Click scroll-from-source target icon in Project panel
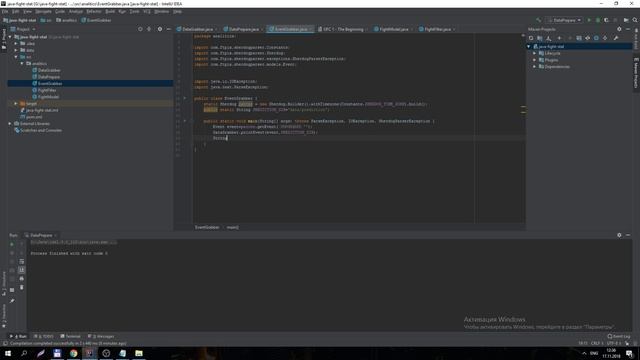The width and height of the screenshot is (640, 360). click(140, 29)
